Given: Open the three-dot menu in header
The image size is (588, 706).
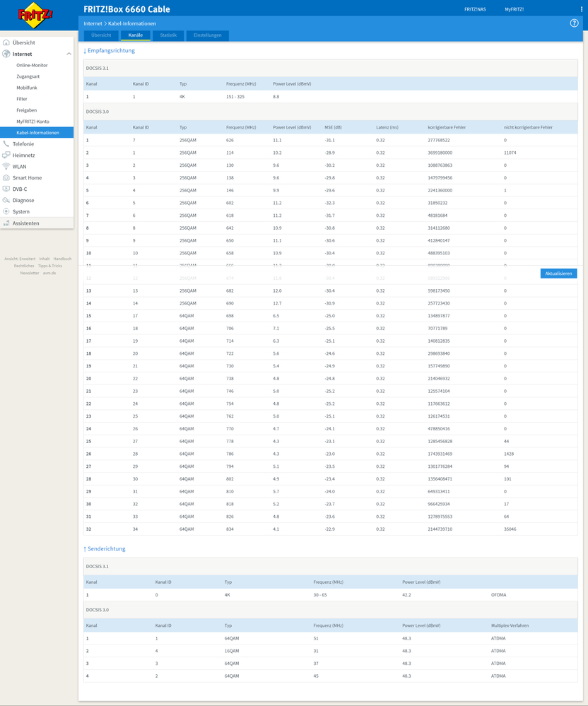Looking at the screenshot, I should coord(581,9).
